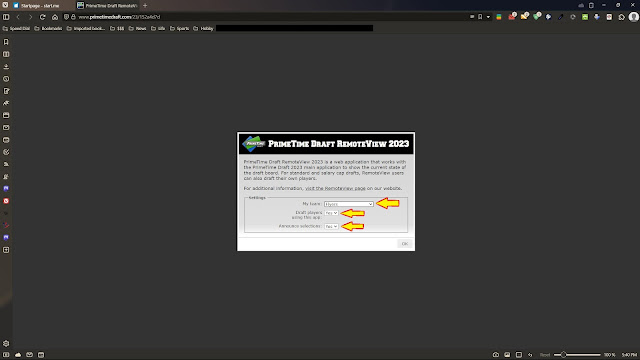Toggle reader view icon in address bar

pos(472,17)
